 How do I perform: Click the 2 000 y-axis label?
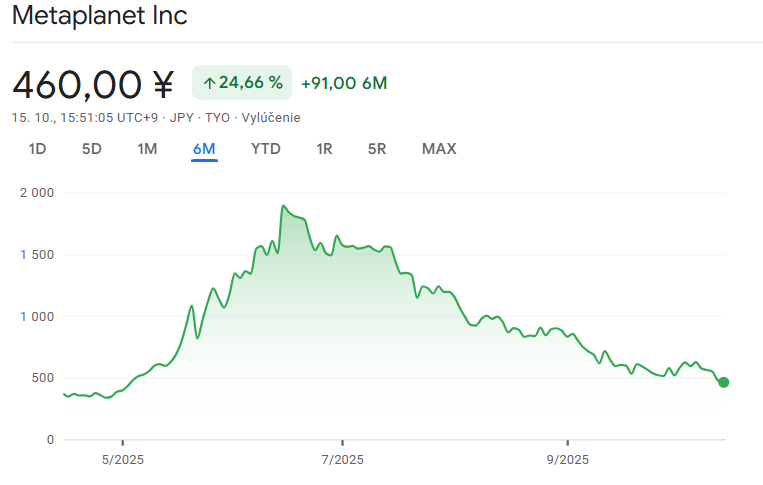coord(37,193)
